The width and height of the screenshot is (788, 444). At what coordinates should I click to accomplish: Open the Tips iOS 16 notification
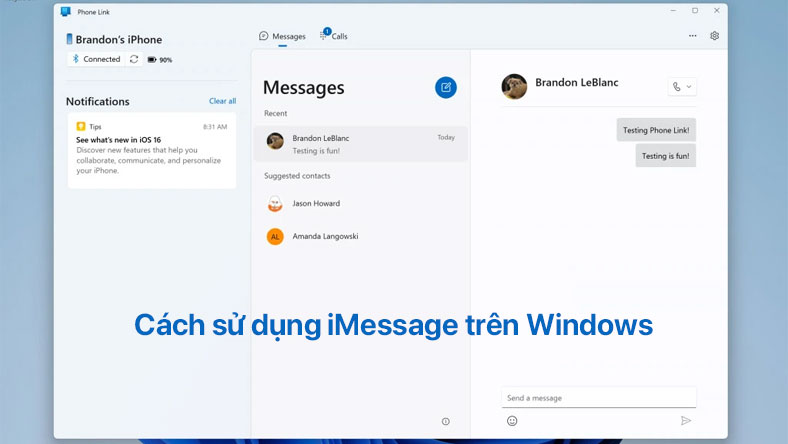[x=152, y=151]
